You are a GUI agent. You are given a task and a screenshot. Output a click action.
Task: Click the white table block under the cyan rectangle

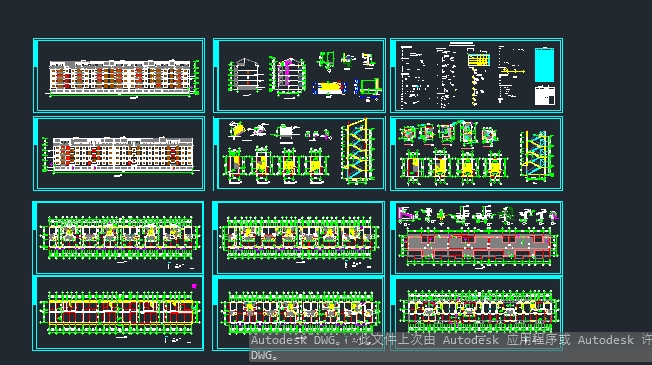pos(544,95)
